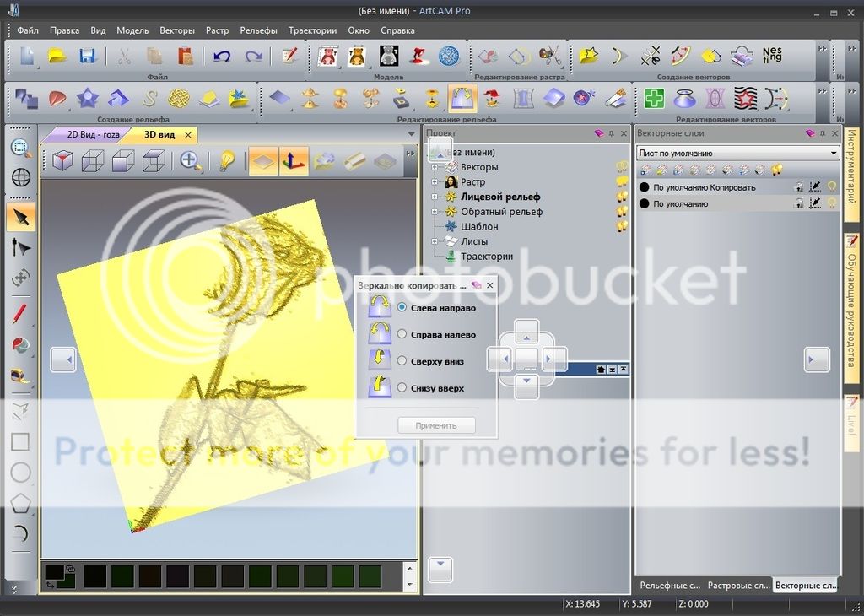This screenshot has height=616, width=864.
Task: Choose the 'Сверху вниз' mirror option
Action: (x=402, y=361)
